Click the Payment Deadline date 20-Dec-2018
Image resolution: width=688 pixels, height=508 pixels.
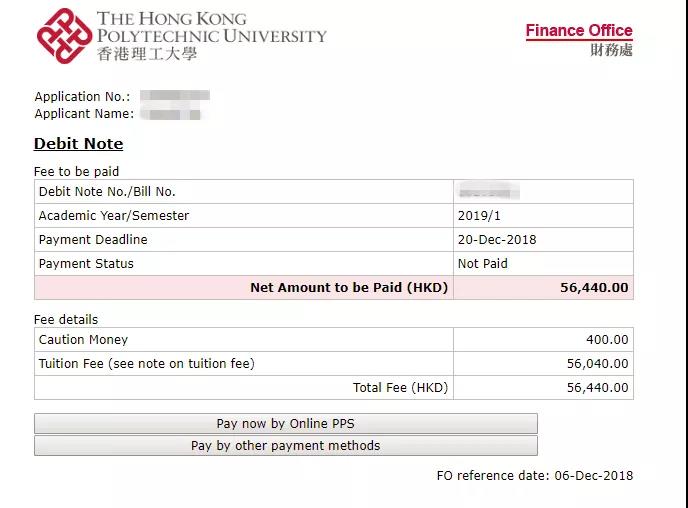[497, 240]
